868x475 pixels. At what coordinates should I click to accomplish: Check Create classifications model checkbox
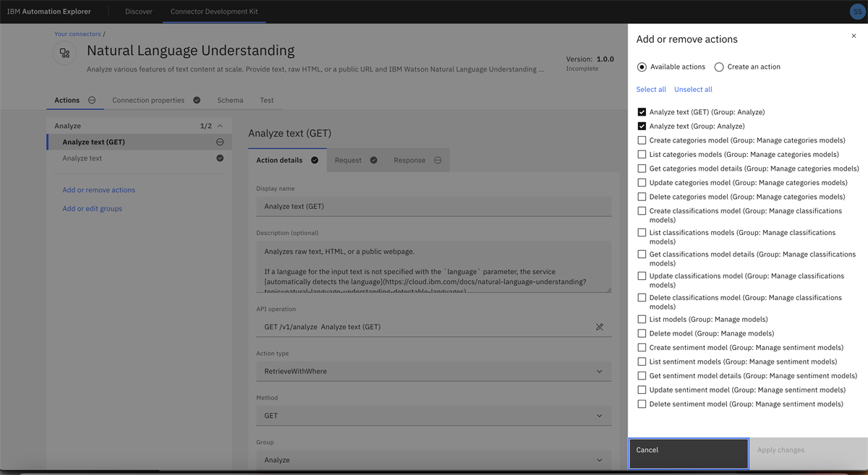tap(642, 211)
